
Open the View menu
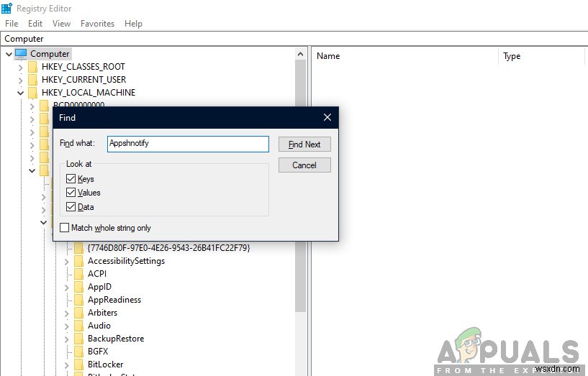tap(61, 24)
